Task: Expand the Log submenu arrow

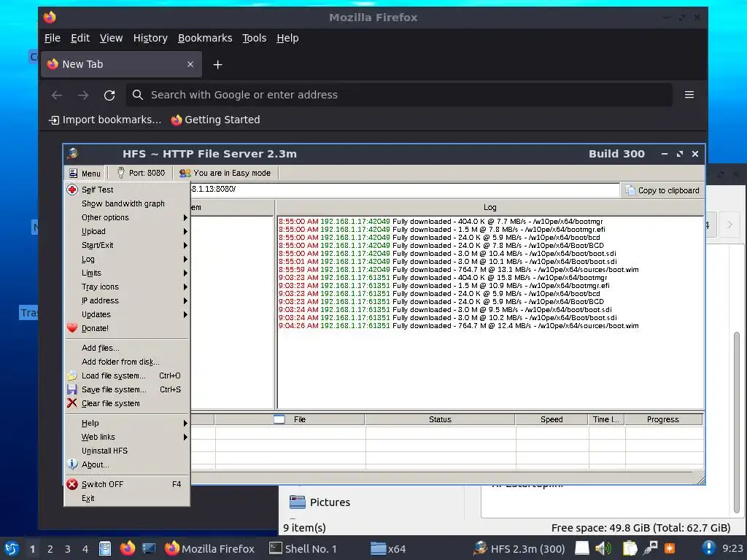Action: (185, 259)
